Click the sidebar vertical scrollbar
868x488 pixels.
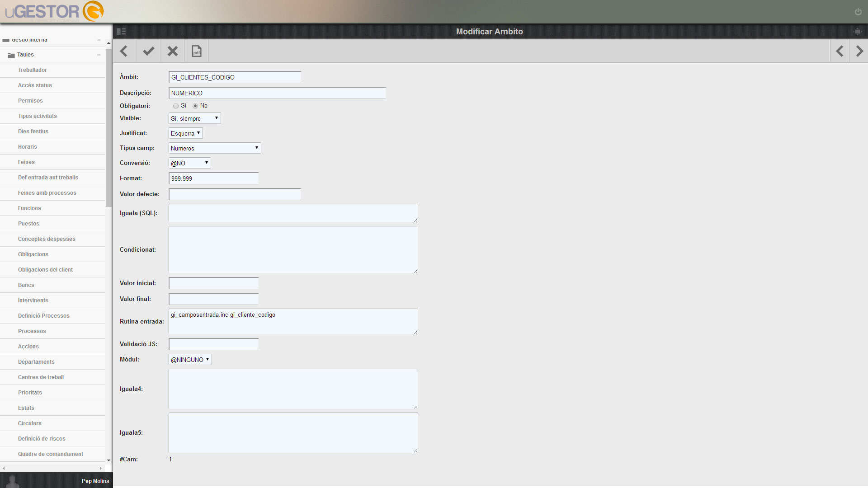[x=108, y=128]
